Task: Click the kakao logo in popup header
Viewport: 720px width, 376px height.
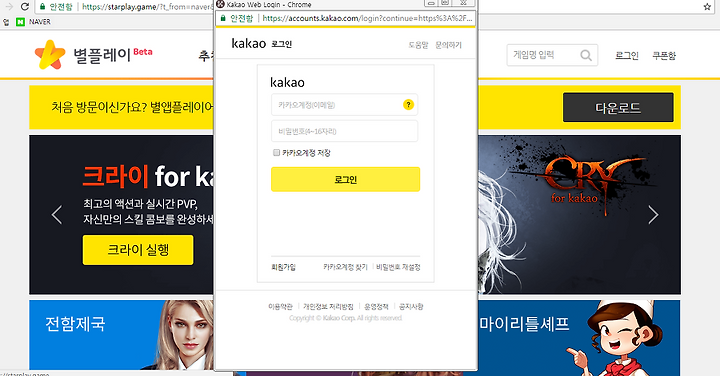Action: click(249, 44)
